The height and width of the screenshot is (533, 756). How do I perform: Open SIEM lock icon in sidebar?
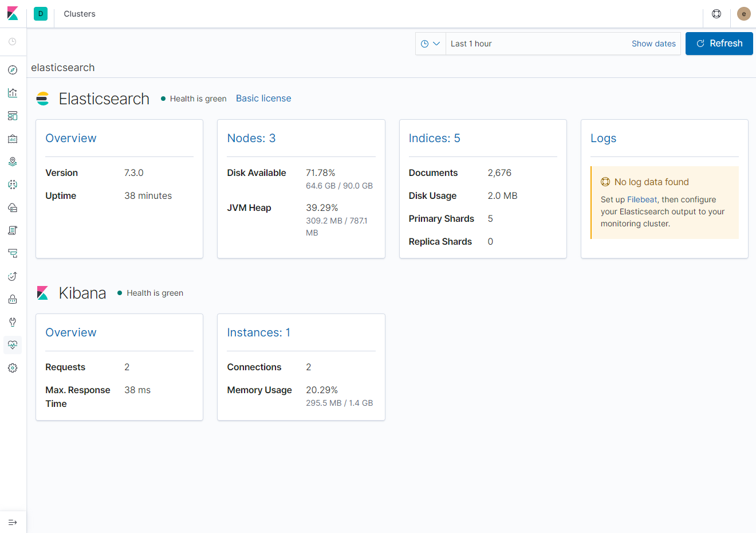click(13, 299)
